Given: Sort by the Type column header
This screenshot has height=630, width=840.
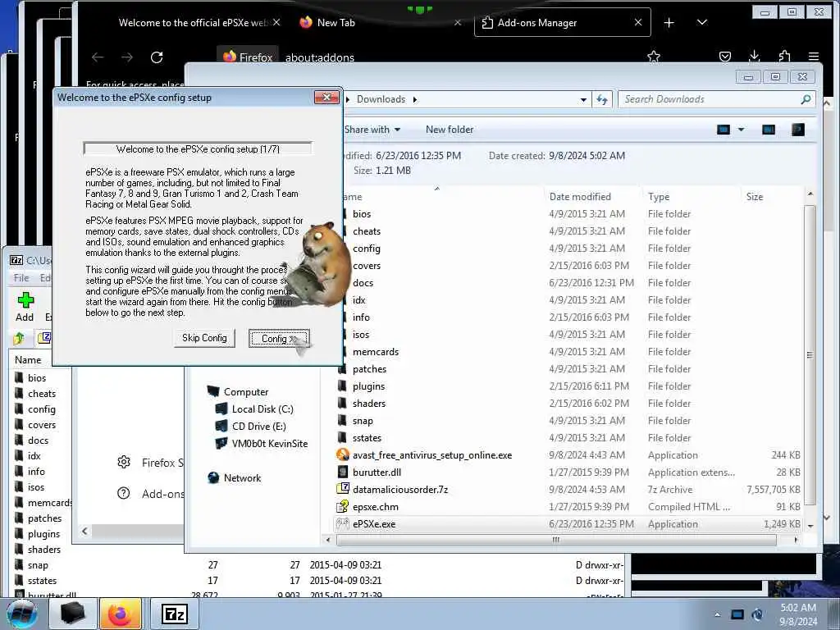Looking at the screenshot, I should point(659,197).
